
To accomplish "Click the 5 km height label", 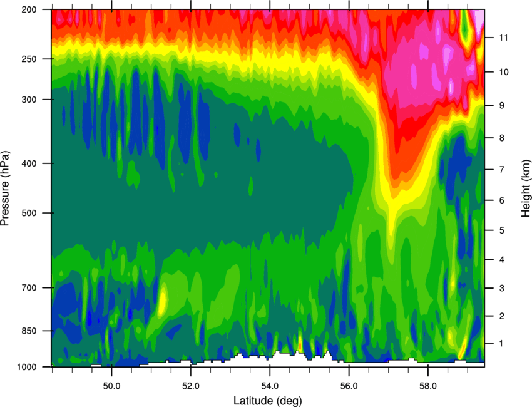I will [502, 230].
